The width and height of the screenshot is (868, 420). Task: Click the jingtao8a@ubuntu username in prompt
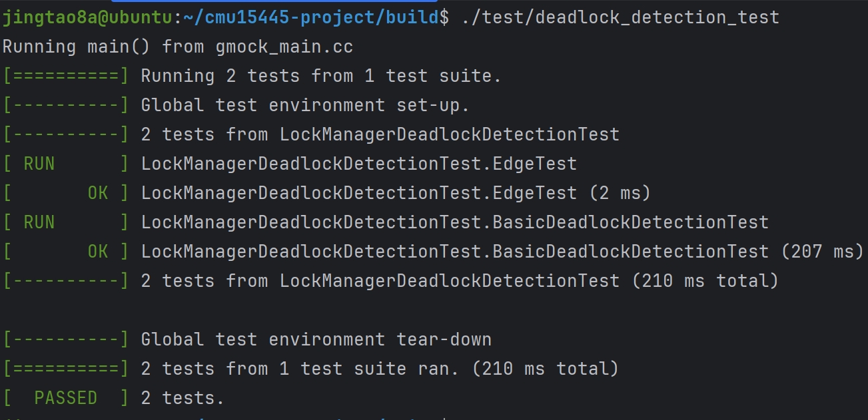87,17
